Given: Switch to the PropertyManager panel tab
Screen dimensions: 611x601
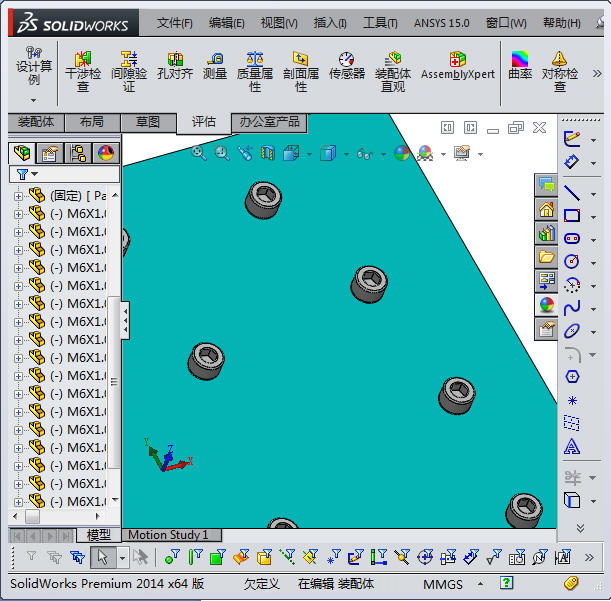Looking at the screenshot, I should (x=49, y=153).
